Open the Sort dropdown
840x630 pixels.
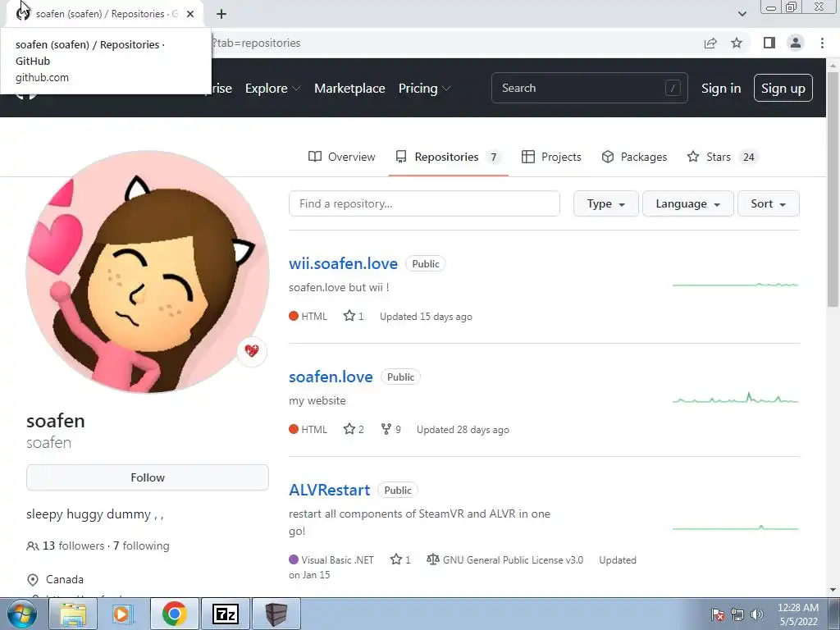click(x=768, y=203)
